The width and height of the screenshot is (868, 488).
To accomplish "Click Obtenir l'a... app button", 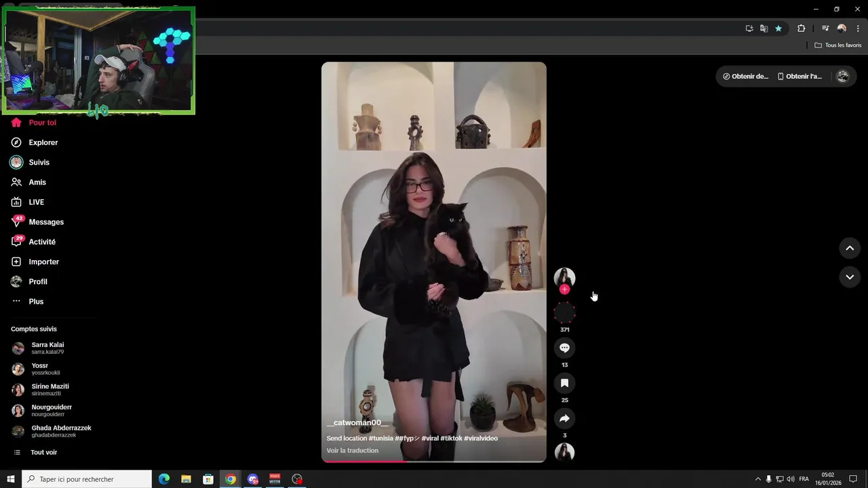I will tap(800, 77).
